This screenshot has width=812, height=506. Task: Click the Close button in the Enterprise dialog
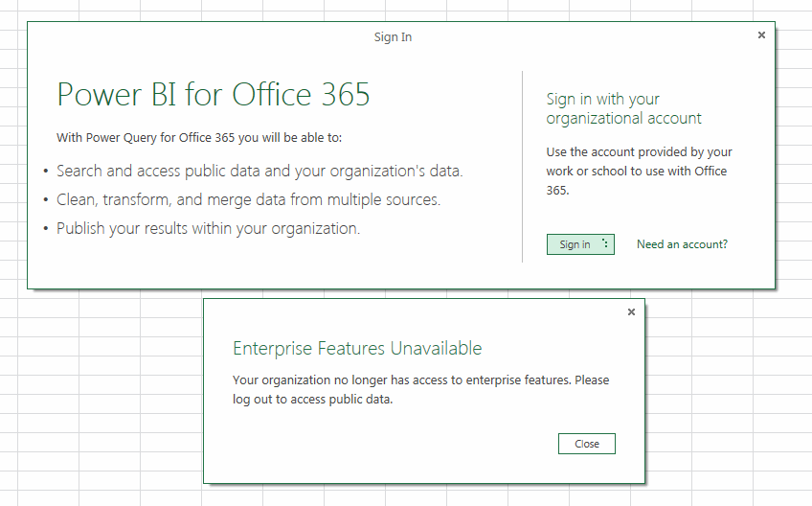click(x=587, y=444)
